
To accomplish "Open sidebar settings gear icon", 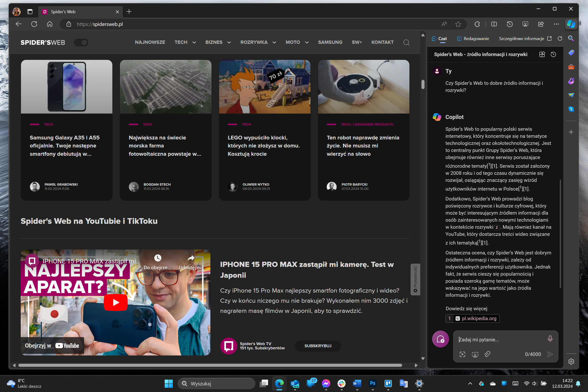I will (x=571, y=362).
